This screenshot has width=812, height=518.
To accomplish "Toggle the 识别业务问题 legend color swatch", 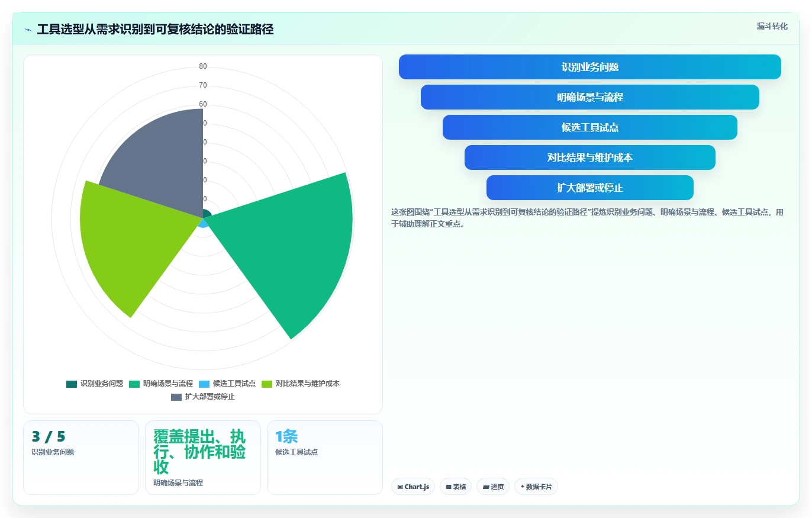I will click(x=72, y=384).
